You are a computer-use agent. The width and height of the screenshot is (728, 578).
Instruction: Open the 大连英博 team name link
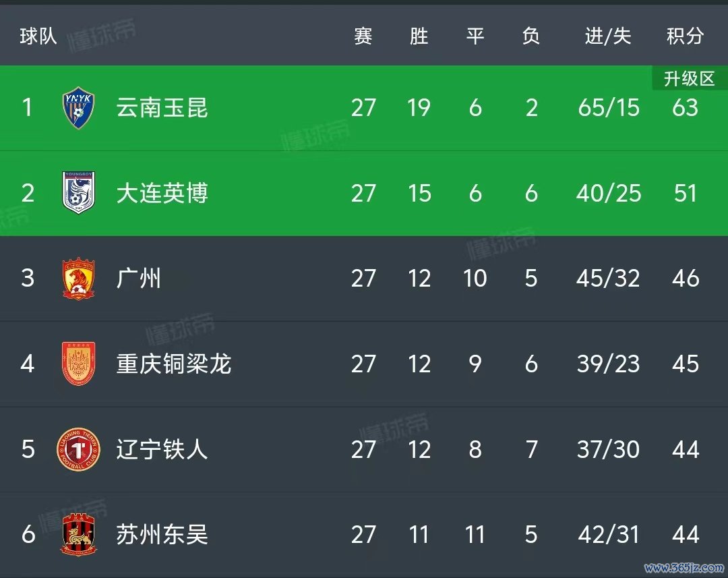pos(162,193)
